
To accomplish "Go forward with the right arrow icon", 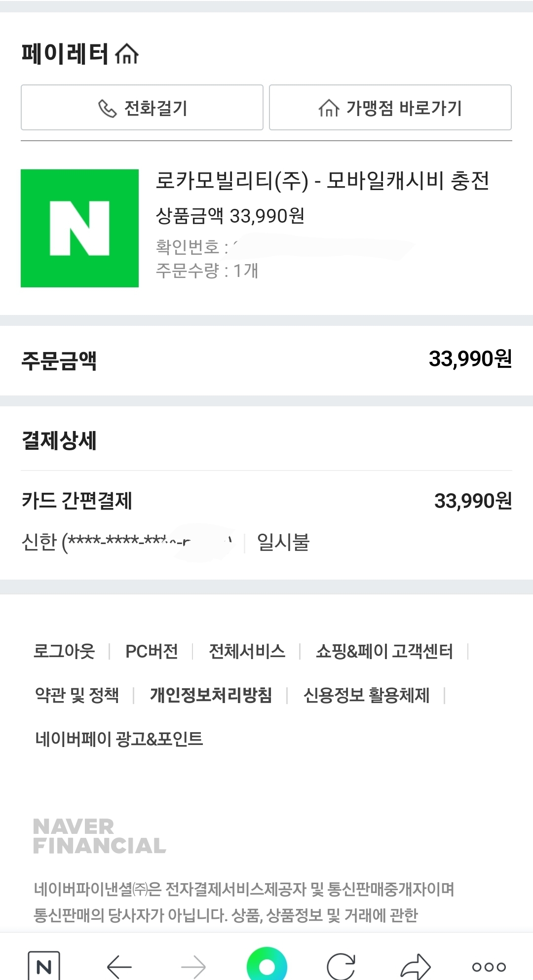I will coord(193,966).
